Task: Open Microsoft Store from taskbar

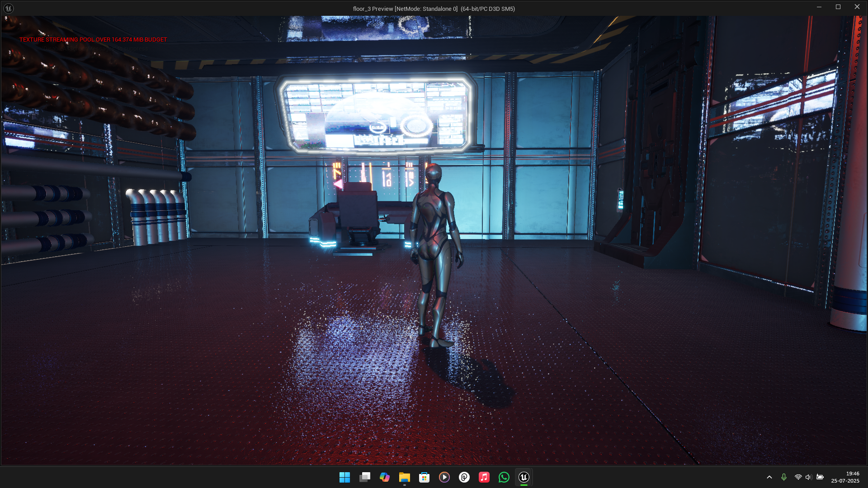Action: pyautogui.click(x=424, y=477)
